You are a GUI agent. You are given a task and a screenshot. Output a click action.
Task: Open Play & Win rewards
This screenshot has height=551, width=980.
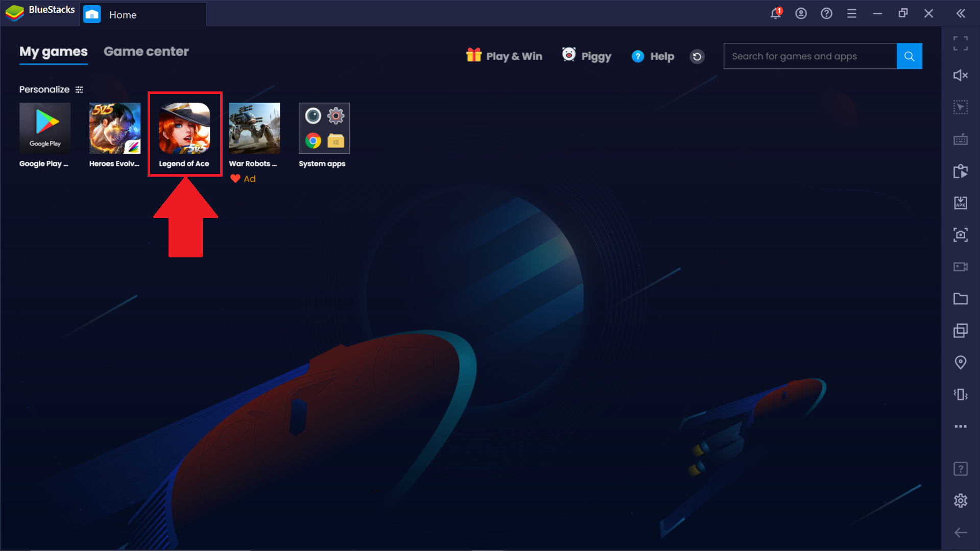tap(504, 56)
